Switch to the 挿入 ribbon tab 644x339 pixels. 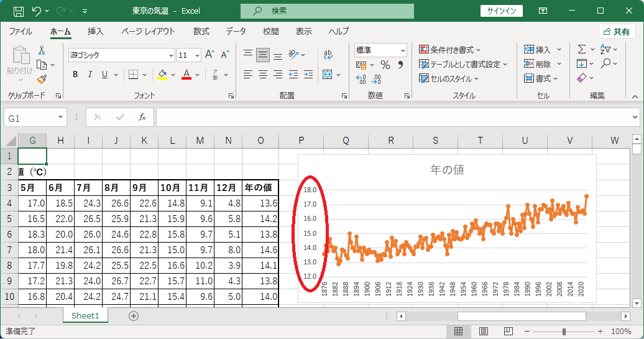(x=95, y=31)
